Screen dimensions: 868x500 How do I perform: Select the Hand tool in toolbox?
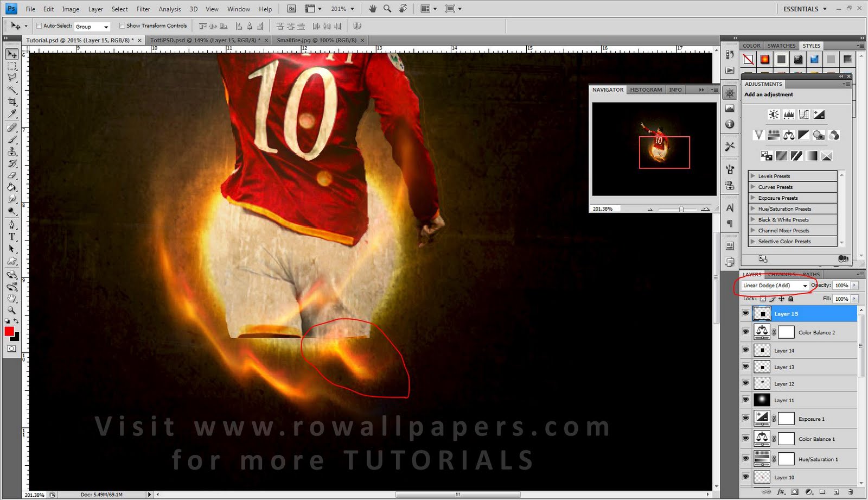(x=12, y=299)
